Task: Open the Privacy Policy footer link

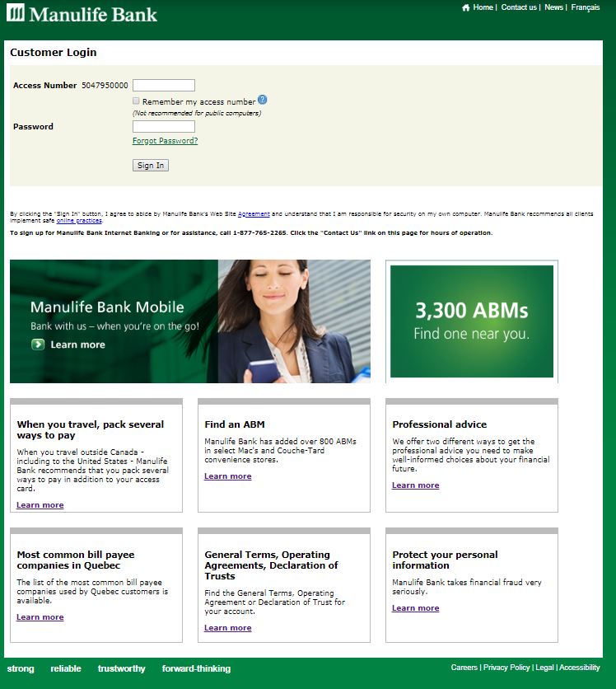Action: click(x=506, y=668)
